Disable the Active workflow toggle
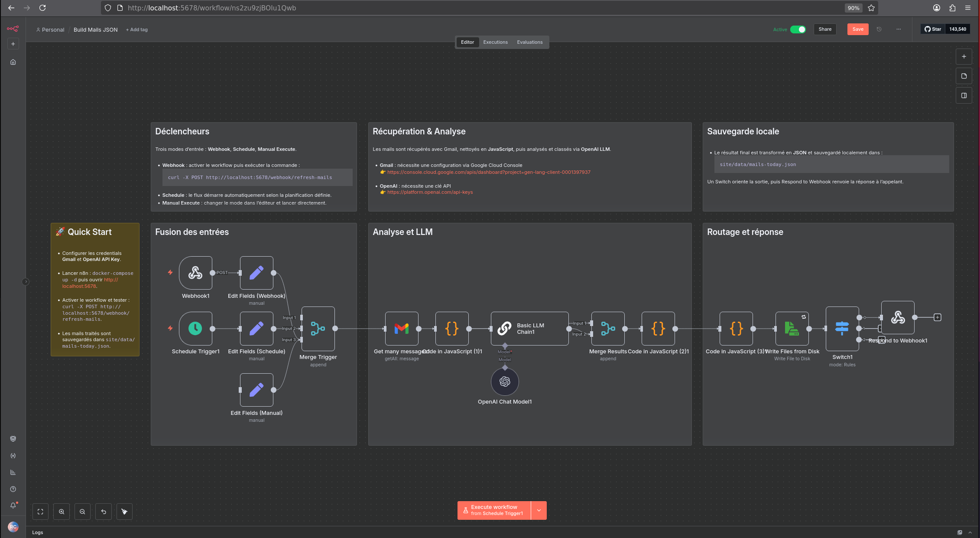980x538 pixels. tap(798, 29)
